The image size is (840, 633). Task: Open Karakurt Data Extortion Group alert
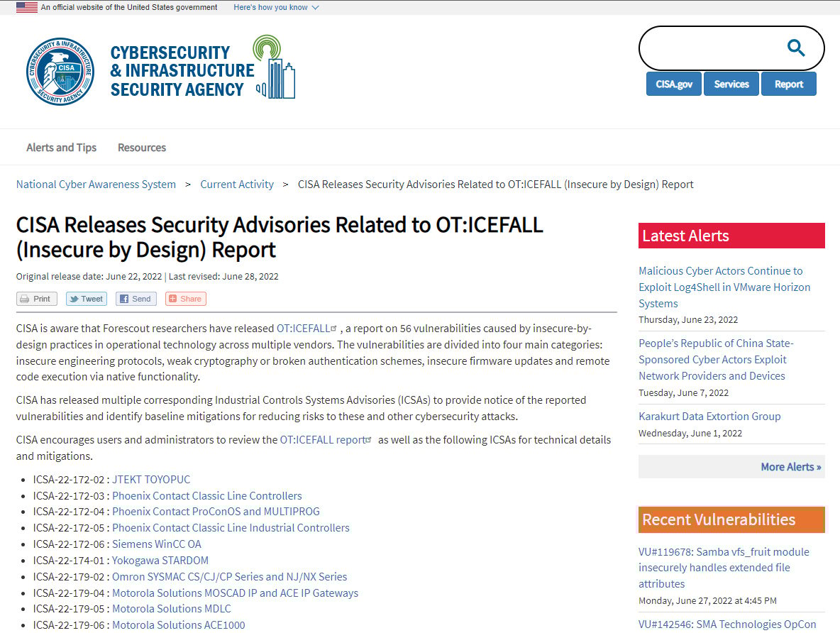(x=709, y=417)
